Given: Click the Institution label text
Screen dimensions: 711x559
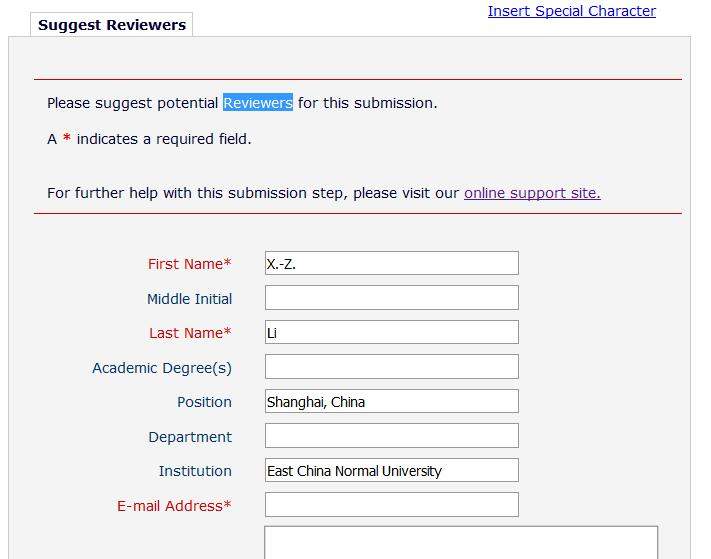Looking at the screenshot, I should click(x=195, y=471).
